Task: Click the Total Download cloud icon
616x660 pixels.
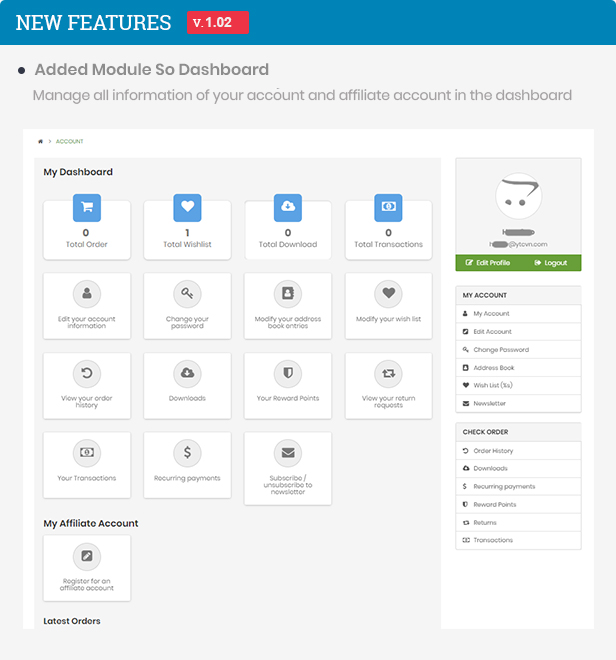Action: click(288, 207)
